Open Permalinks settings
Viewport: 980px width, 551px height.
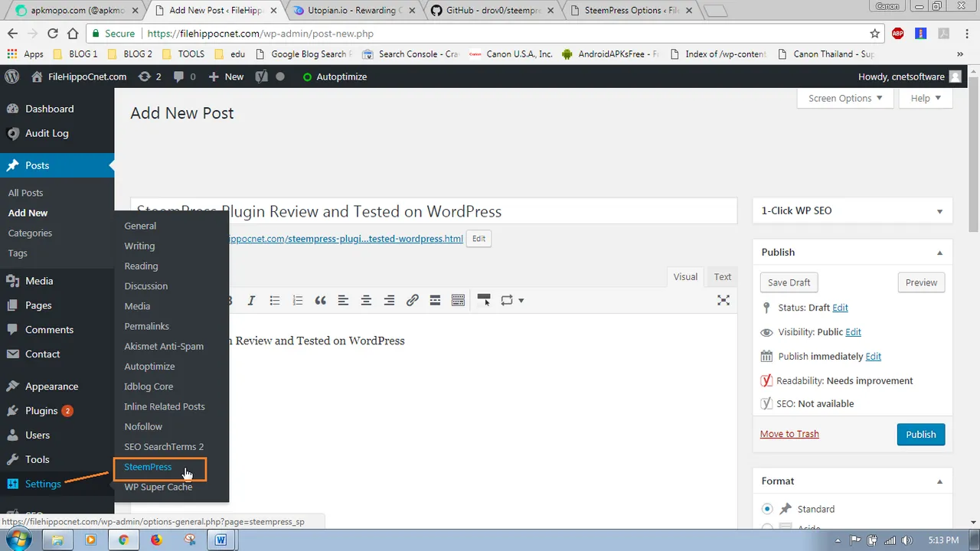(x=146, y=326)
